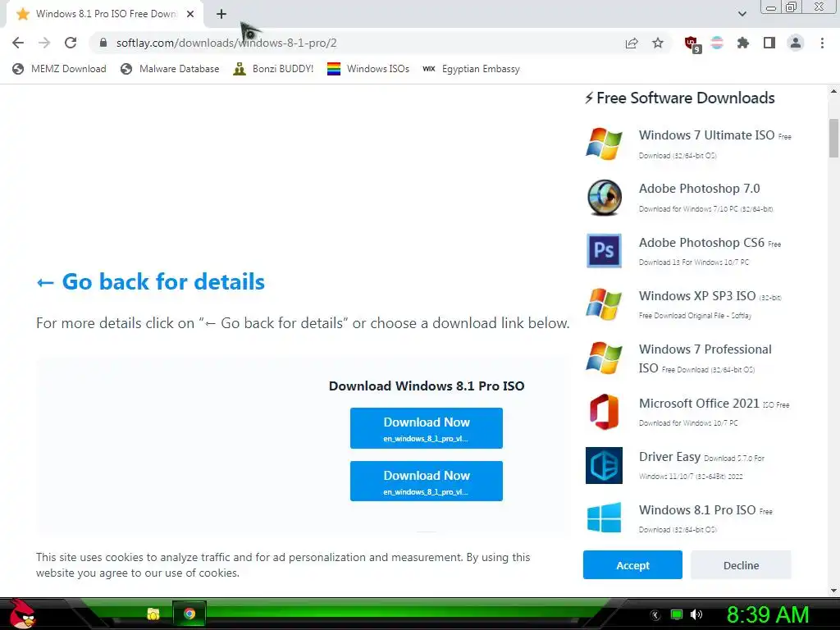Click the Photoshop 7.0 eye icon

604,197
